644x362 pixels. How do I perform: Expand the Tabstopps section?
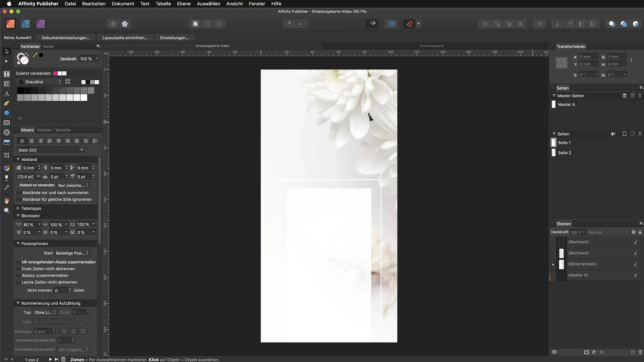coord(18,208)
